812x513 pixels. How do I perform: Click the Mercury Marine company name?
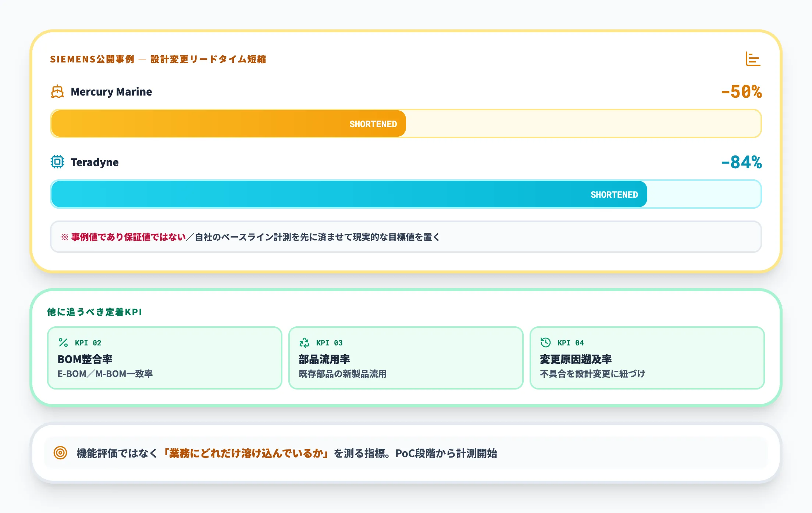pos(111,92)
